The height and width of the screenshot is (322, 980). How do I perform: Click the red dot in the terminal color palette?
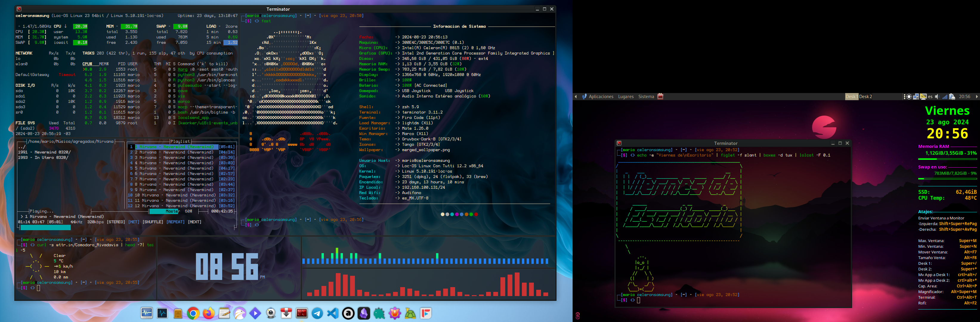coord(476,214)
